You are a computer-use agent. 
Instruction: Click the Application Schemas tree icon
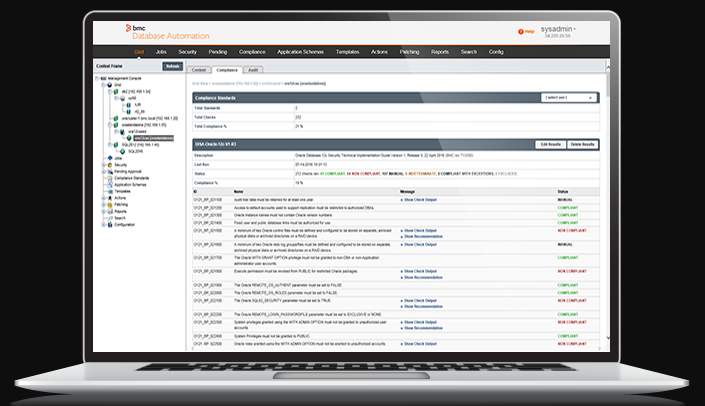click(x=110, y=184)
